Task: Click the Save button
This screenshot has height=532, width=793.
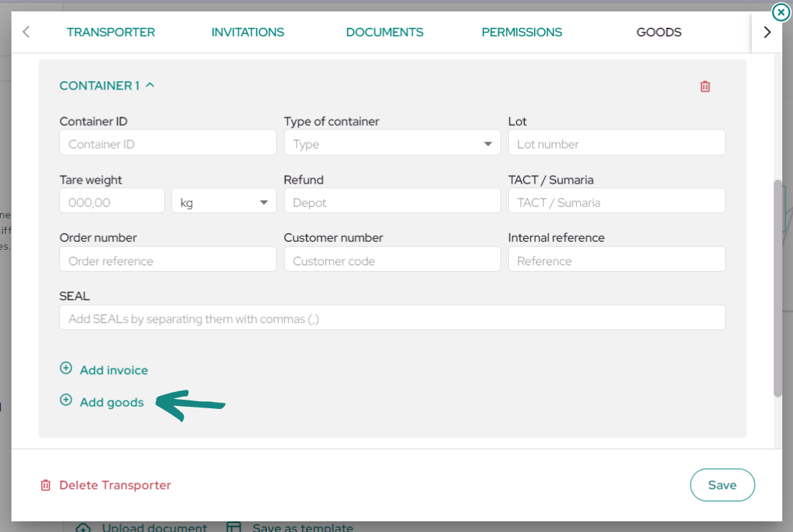Action: pos(723,485)
